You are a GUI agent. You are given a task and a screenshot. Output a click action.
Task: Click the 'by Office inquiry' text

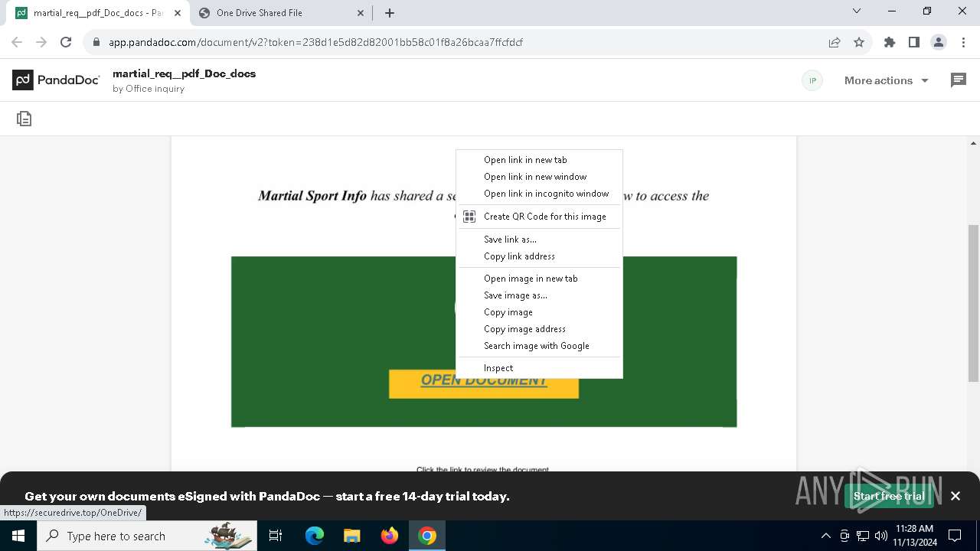coord(149,89)
